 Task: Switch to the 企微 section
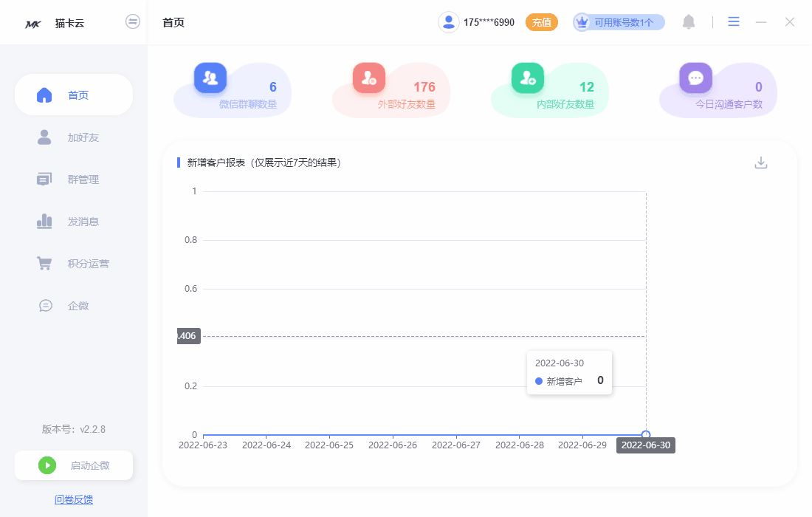point(74,306)
